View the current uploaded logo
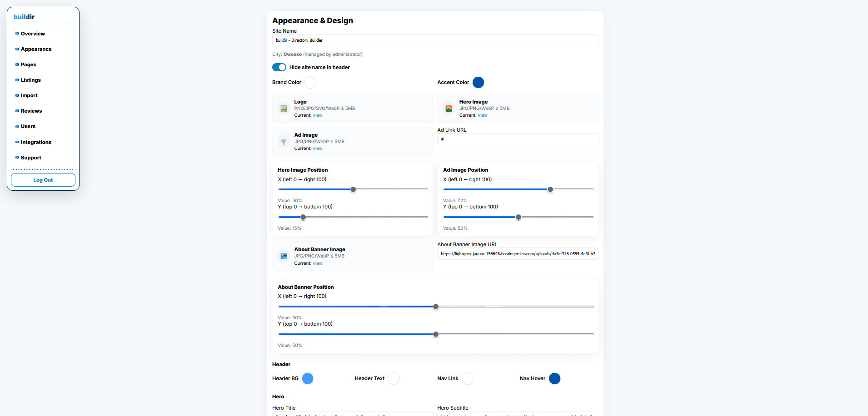The height and width of the screenshot is (416, 868). (317, 115)
